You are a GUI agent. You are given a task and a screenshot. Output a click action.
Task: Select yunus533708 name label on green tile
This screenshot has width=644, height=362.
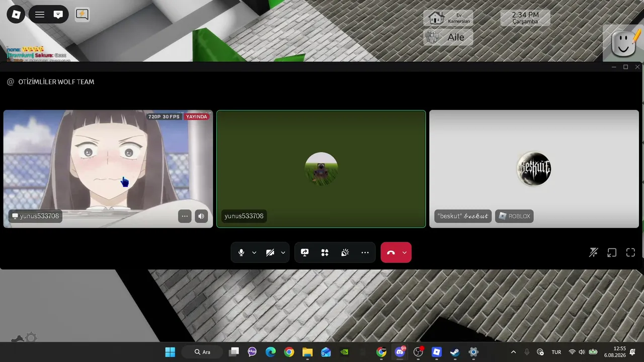point(244,216)
